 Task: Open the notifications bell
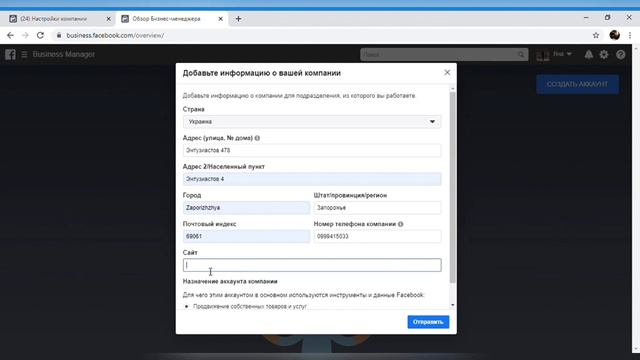pyautogui.click(x=589, y=54)
